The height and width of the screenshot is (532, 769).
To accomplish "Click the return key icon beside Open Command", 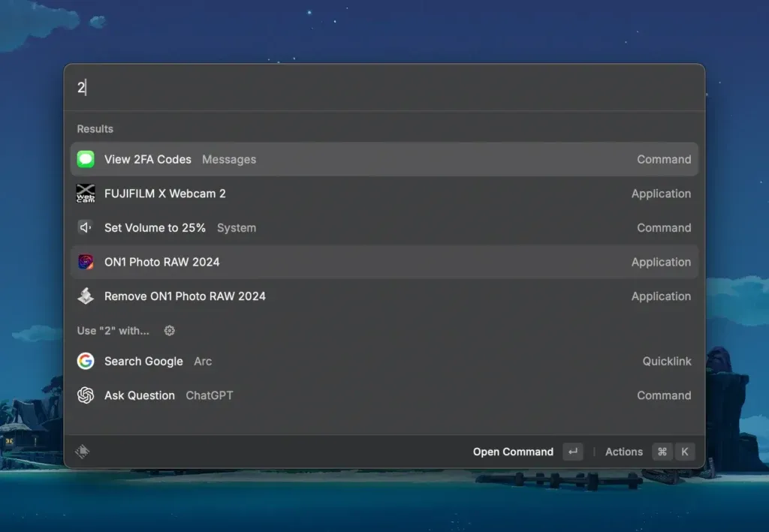I will pyautogui.click(x=573, y=452).
